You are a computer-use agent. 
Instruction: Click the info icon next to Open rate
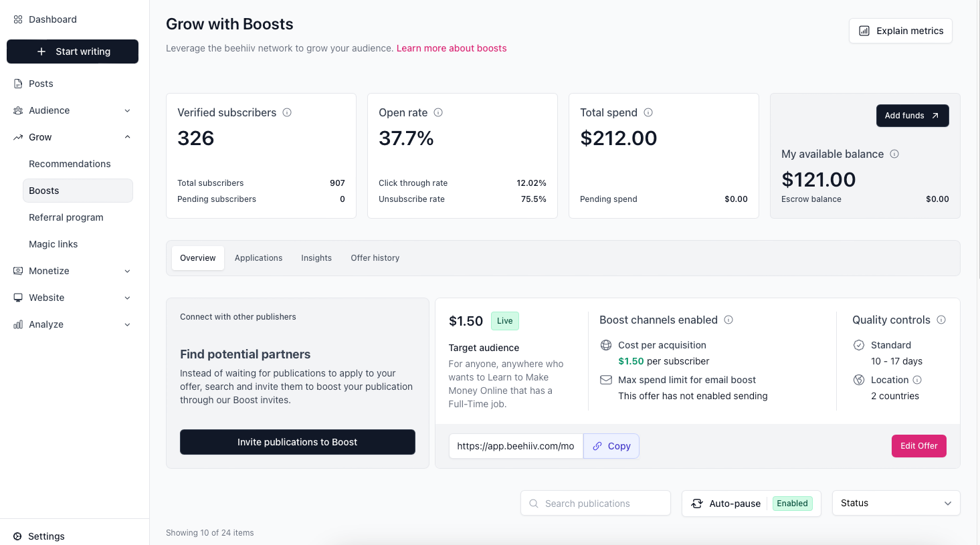(x=438, y=112)
